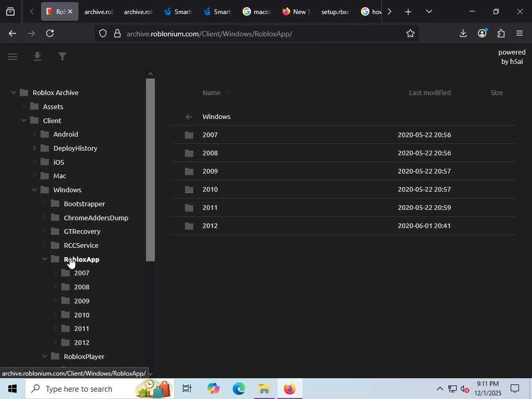Select RCCService folder in tree
Viewport: 532px width, 399px height.
coord(81,245)
